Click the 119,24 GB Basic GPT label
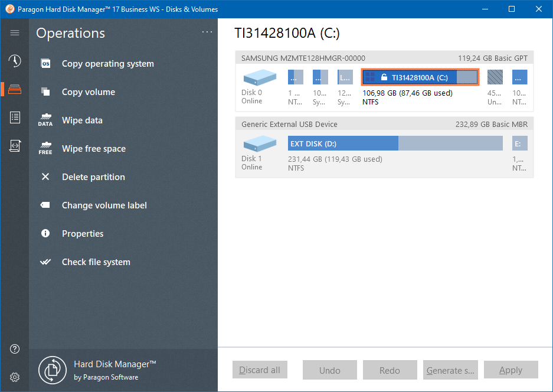 [x=493, y=58]
